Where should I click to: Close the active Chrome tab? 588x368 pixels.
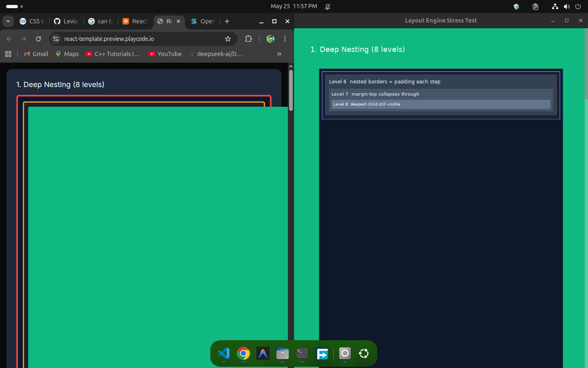178,21
